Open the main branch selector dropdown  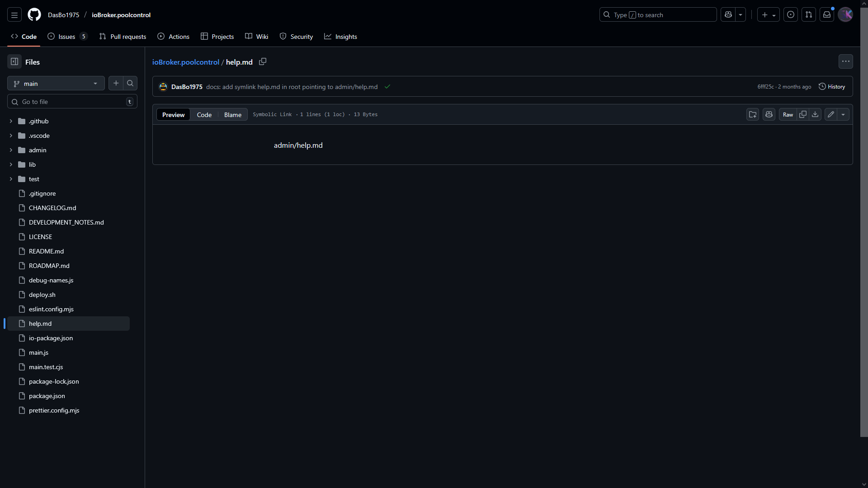tap(56, 83)
